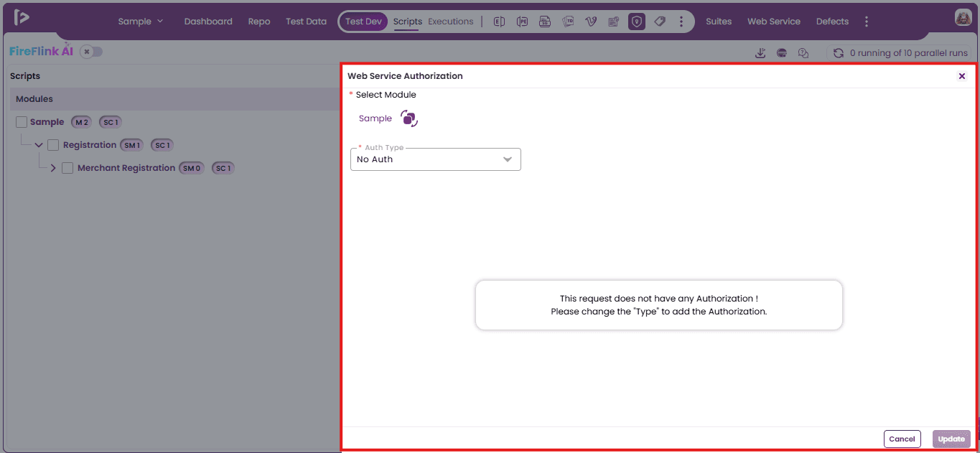Close the Web Service Authorization dialog
This screenshot has height=453, width=980.
[x=962, y=76]
